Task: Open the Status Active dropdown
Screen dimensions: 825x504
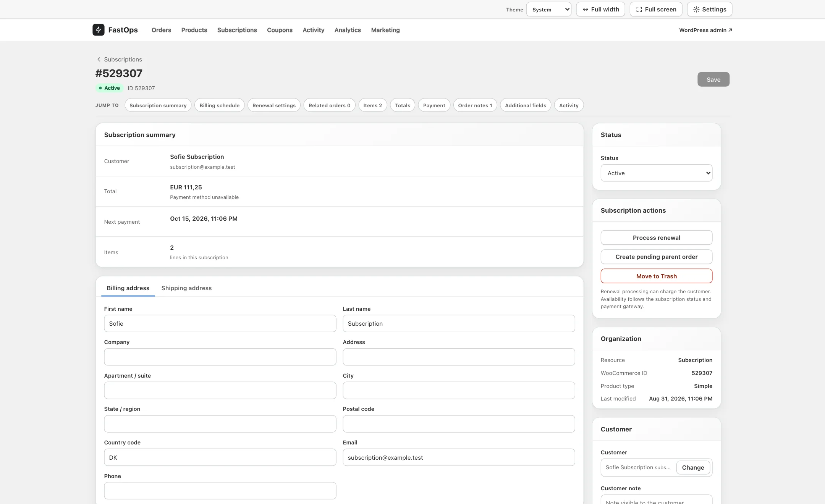Action: [x=656, y=173]
